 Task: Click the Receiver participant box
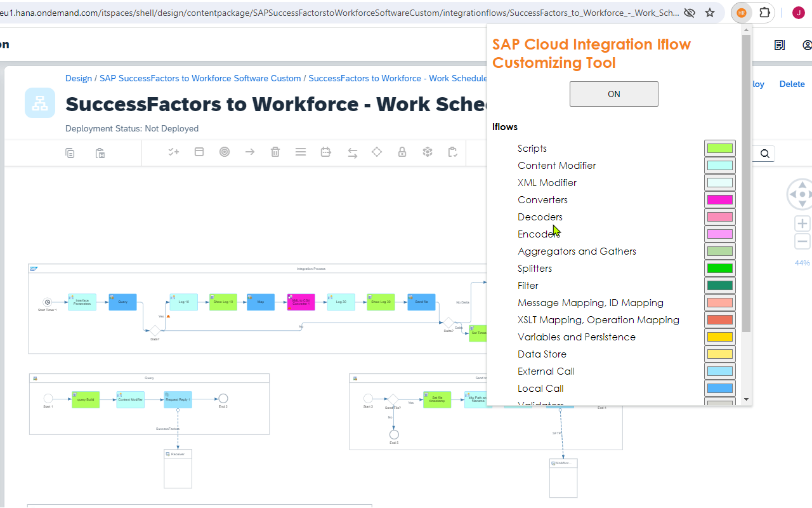(178, 469)
